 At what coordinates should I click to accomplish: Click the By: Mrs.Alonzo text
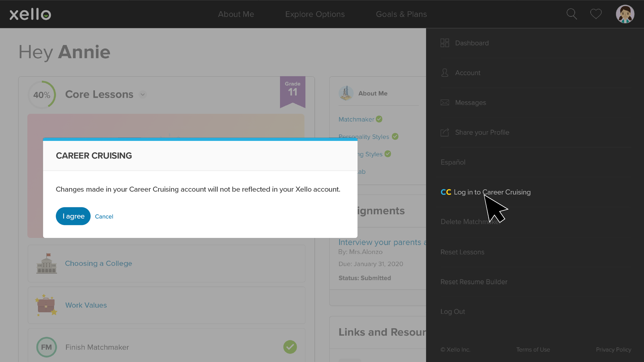360,252
